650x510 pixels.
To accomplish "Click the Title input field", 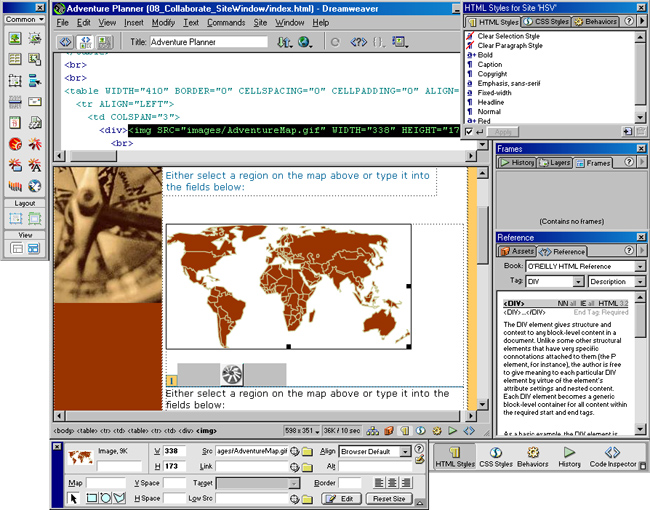I will [x=211, y=42].
